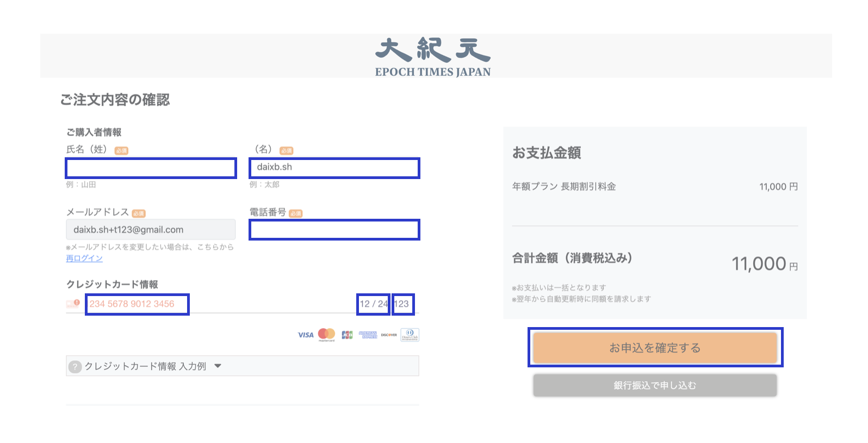868x443 pixels.
Task: Click ※お支払いは一括となります note
Action: coord(559,287)
